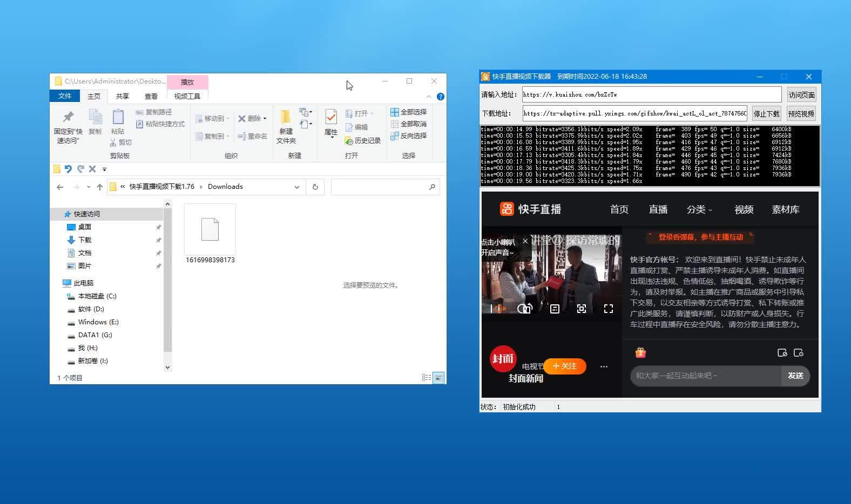This screenshot has width=851, height=504.
Task: Open the File (文件) ribbon tab
Action: pyautogui.click(x=65, y=96)
